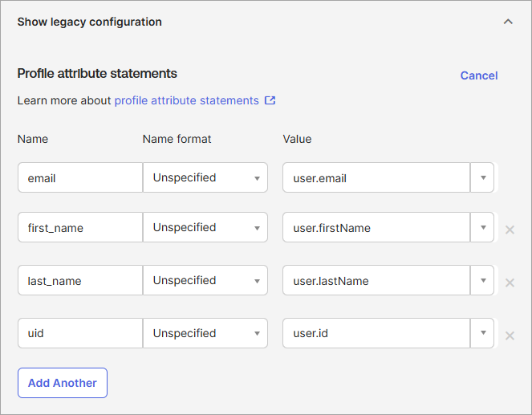This screenshot has height=415, width=532.
Task: Click the user.firstName value field
Action: click(376, 227)
